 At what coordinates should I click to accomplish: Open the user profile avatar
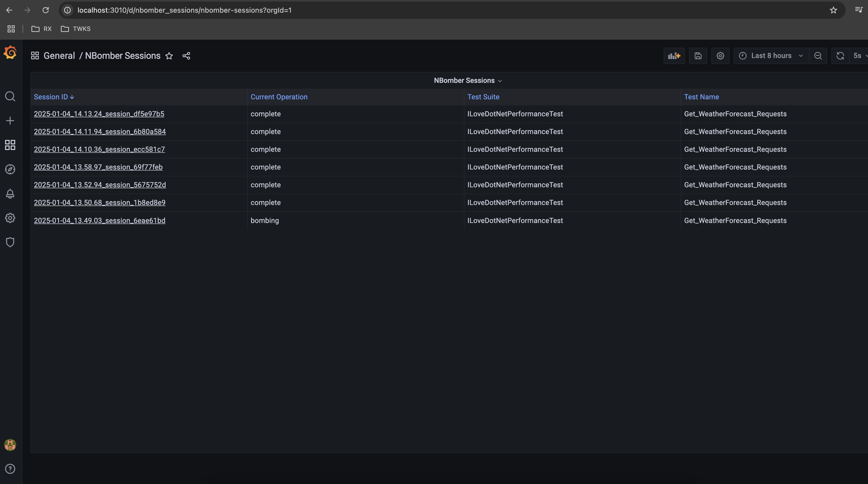(x=10, y=445)
